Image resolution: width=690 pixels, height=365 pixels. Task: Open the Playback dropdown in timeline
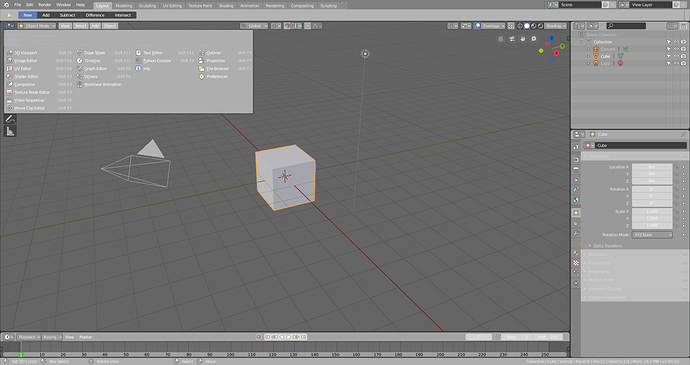tap(29, 337)
